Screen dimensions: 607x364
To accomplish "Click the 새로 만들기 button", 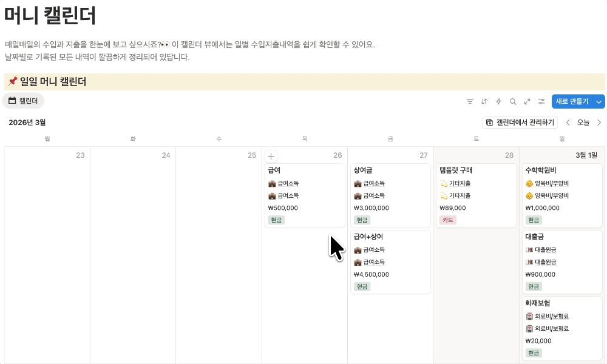I will (x=572, y=101).
